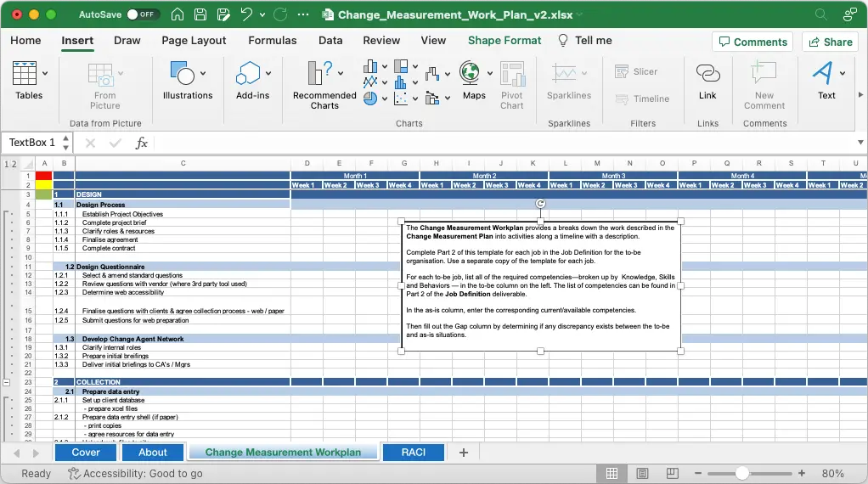Show outline level 1
868x484 pixels.
[x=7, y=164]
